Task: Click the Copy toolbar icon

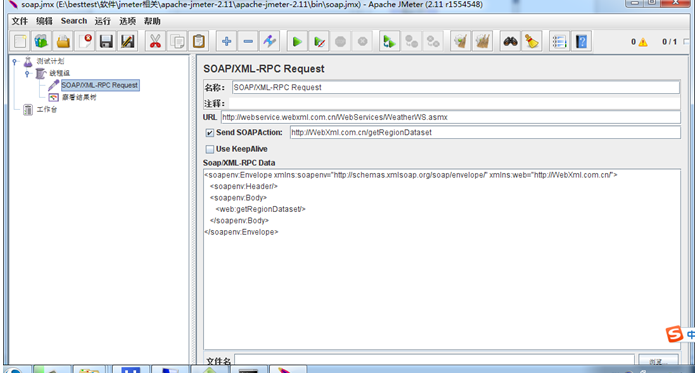Action: pyautogui.click(x=177, y=42)
